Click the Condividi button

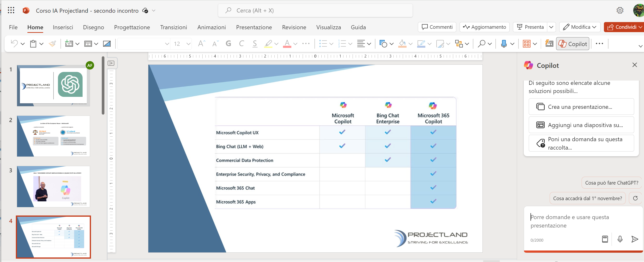(x=624, y=27)
